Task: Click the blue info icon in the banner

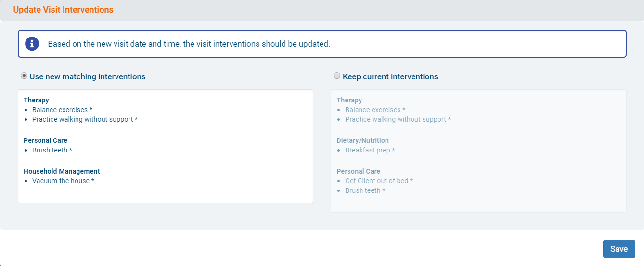Action: 32,44
